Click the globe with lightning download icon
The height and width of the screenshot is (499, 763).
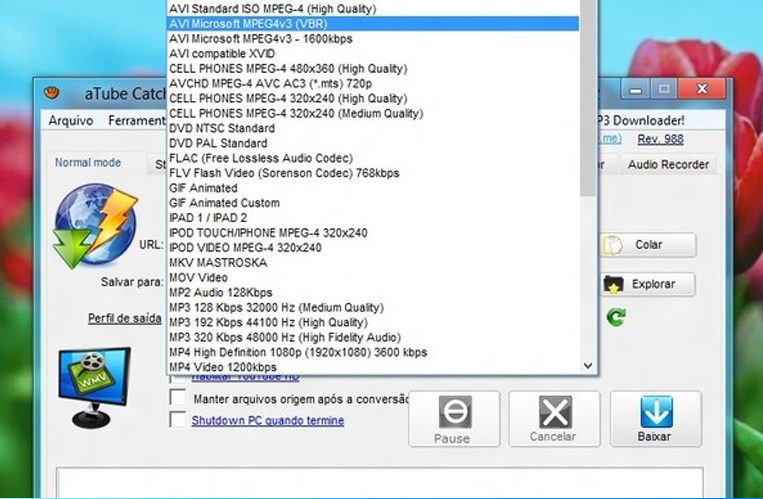point(95,226)
